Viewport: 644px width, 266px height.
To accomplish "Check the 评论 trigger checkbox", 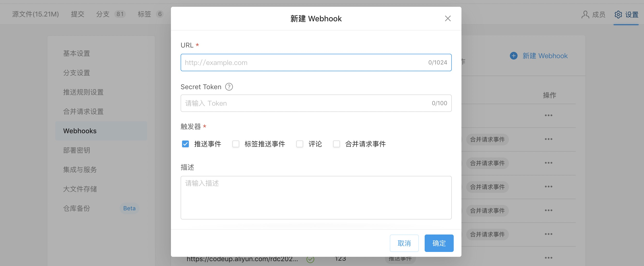I will tap(299, 144).
